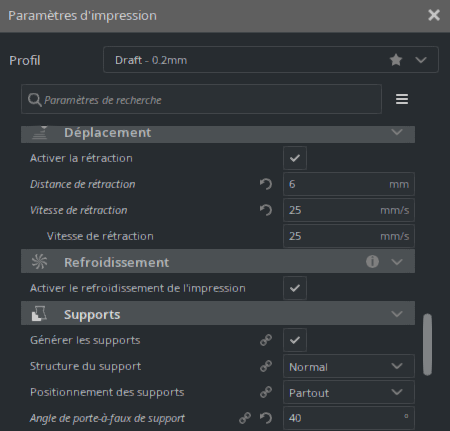The height and width of the screenshot is (431, 450).
Task: Open the Profil dropdown Draft - 0.2mm
Action: tap(271, 60)
